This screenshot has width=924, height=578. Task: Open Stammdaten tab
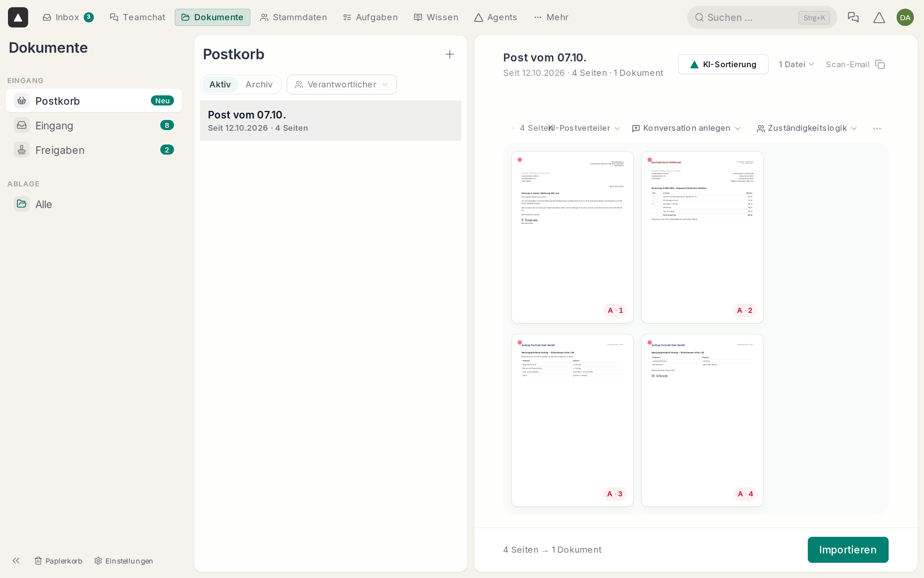click(293, 17)
